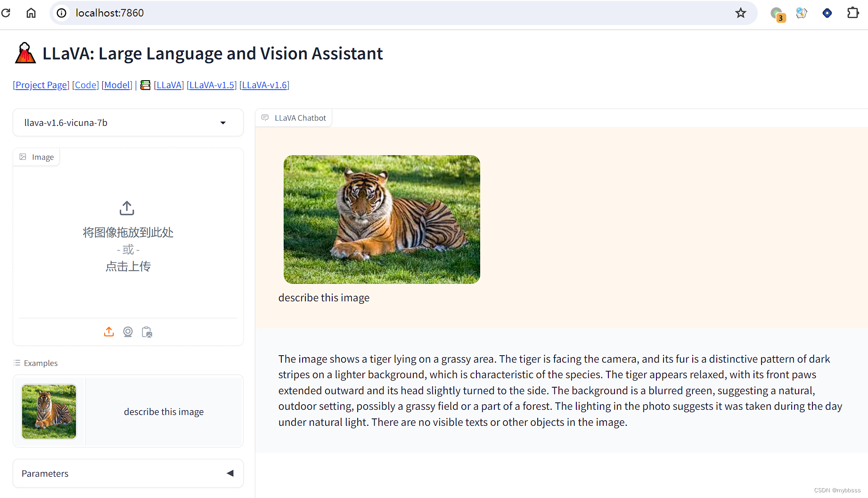868x498 pixels.
Task: Follow the LLaVA-v1.5 link
Action: (212, 85)
